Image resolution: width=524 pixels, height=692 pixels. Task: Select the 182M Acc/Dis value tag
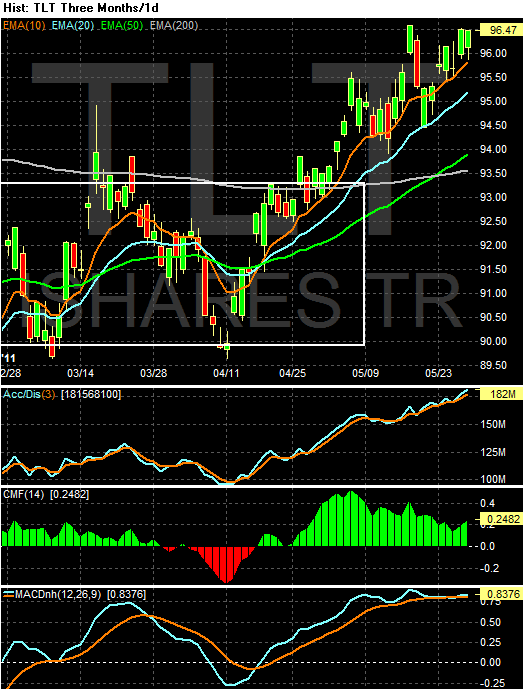tap(502, 394)
